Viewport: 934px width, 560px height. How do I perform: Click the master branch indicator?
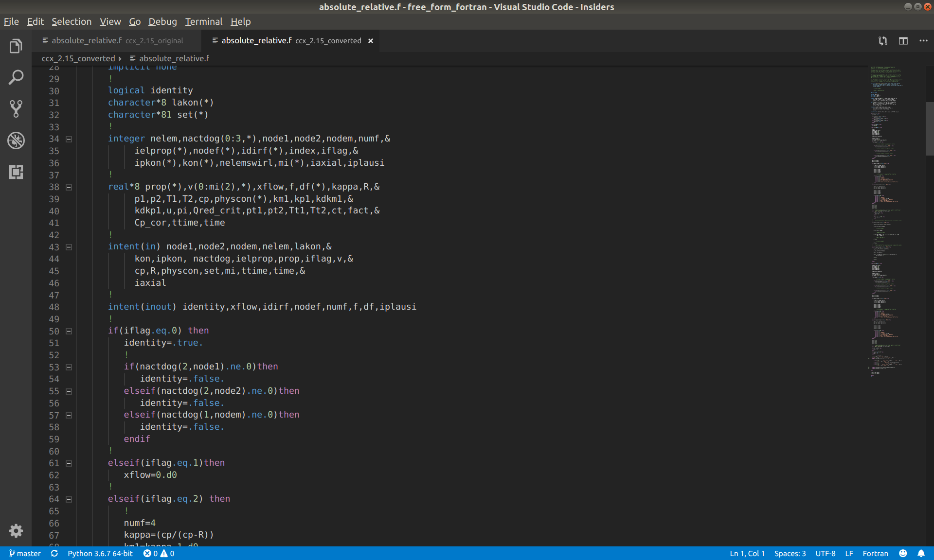[25, 553]
